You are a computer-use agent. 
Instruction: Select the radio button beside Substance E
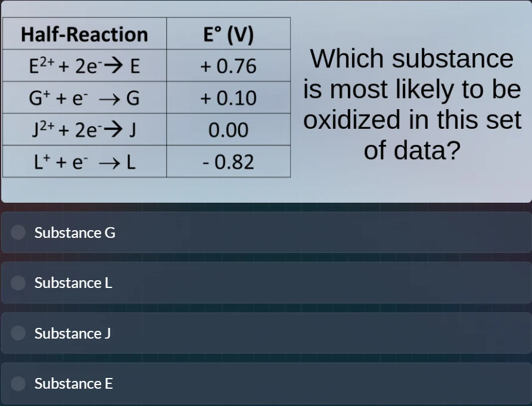pyautogui.click(x=18, y=383)
